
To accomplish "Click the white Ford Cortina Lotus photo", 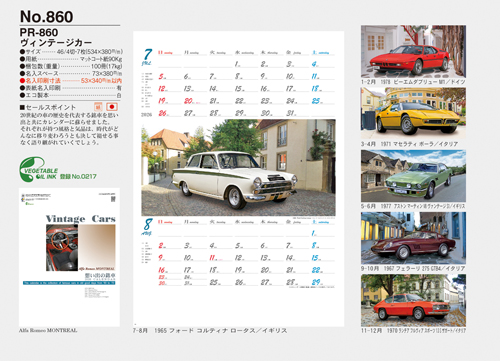I will click(x=238, y=168).
